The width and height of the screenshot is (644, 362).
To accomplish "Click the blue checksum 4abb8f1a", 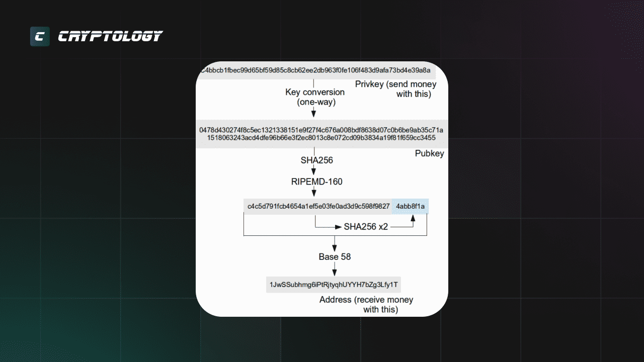I will click(411, 206).
